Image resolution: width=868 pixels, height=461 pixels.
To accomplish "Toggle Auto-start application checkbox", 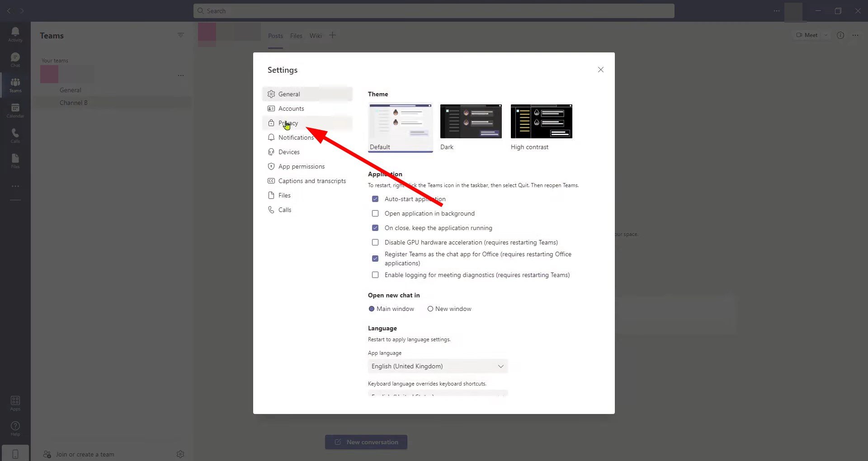I will coord(375,199).
